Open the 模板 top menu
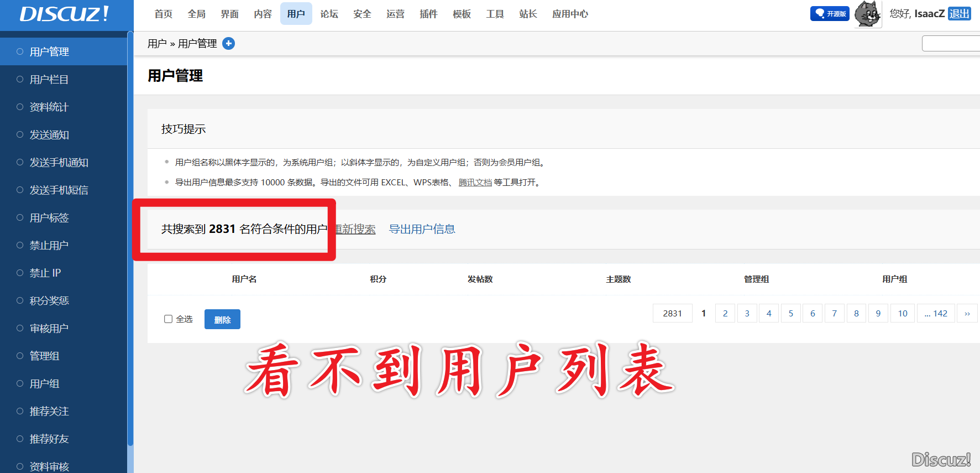980x473 pixels. point(462,14)
